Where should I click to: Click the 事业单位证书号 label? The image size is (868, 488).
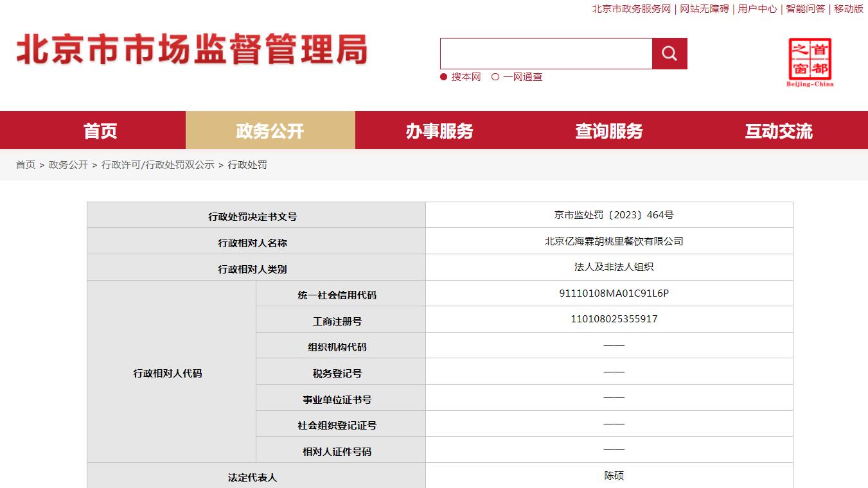click(x=337, y=400)
